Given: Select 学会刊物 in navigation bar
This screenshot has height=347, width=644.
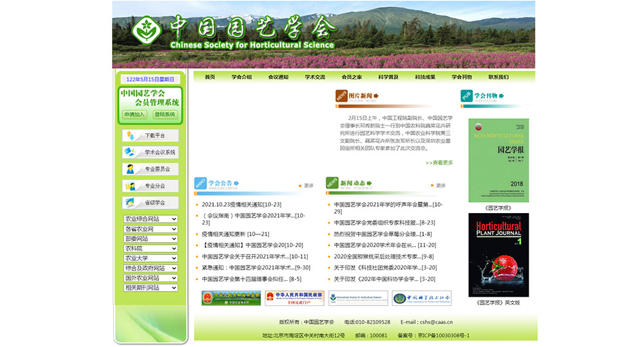Looking at the screenshot, I should pyautogui.click(x=462, y=77).
